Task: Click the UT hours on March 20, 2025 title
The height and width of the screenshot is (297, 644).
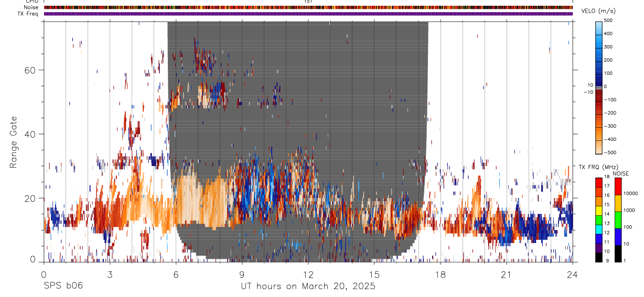Action: pos(308,287)
